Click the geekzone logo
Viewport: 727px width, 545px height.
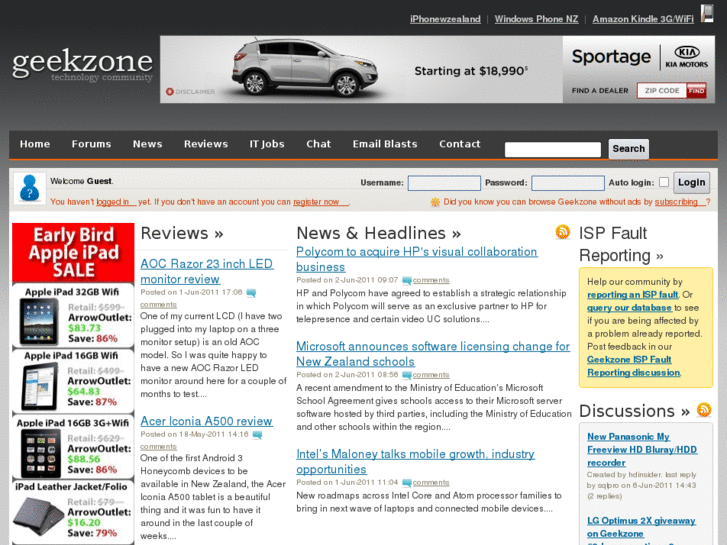coord(83,65)
